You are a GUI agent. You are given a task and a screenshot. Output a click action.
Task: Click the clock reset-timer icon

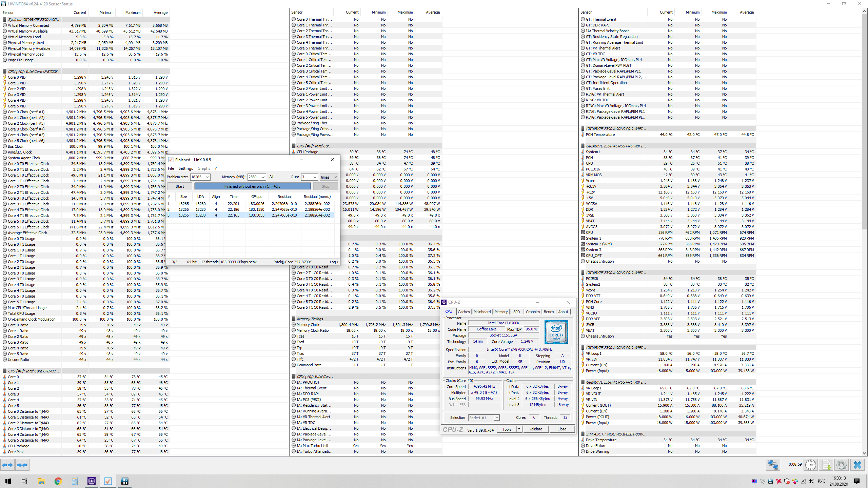click(x=811, y=465)
